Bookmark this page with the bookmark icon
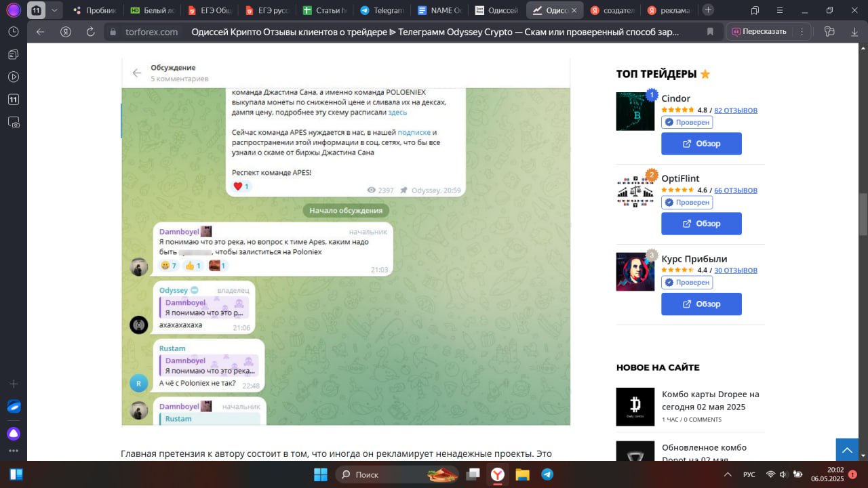The height and width of the screenshot is (488, 868). pos(710,32)
